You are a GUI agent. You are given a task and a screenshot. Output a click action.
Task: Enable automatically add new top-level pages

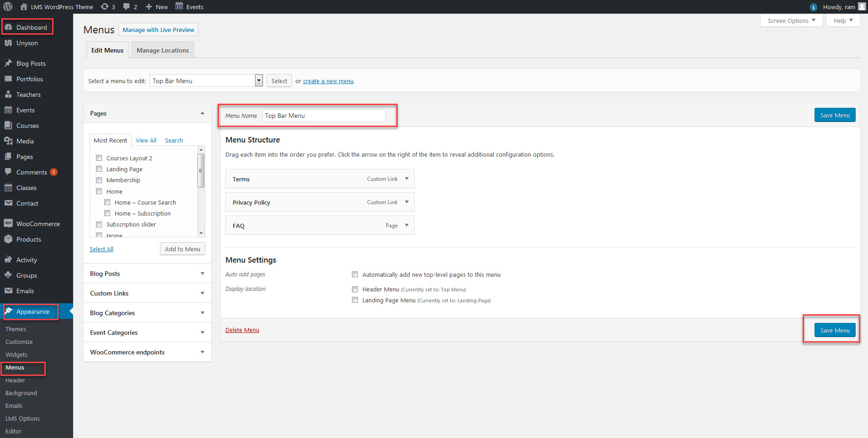pyautogui.click(x=355, y=274)
